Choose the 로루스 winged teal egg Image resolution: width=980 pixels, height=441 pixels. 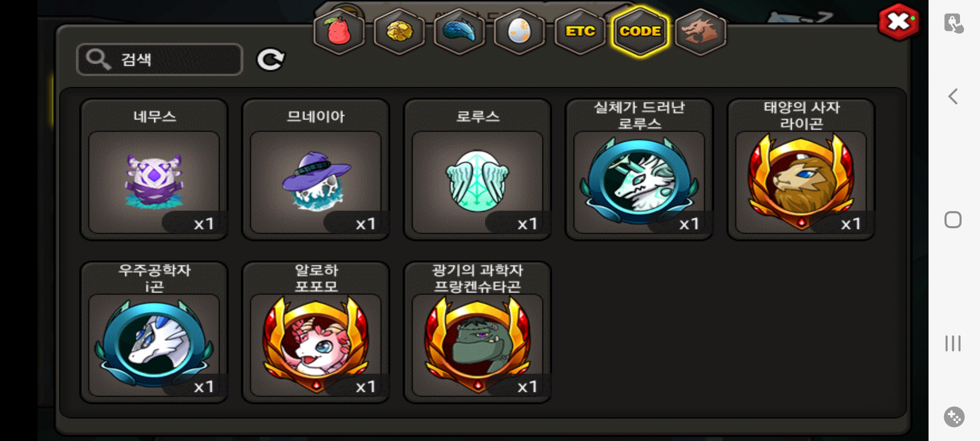(477, 169)
